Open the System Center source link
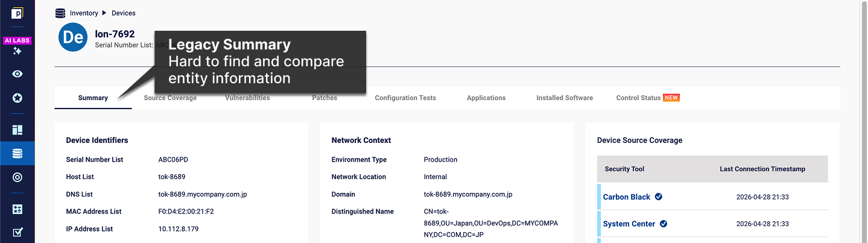Image resolution: width=868 pixels, height=243 pixels. pos(629,224)
